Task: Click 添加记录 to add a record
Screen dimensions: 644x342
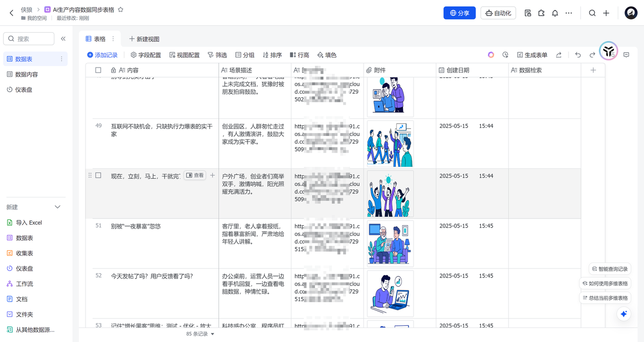Action: coord(103,55)
